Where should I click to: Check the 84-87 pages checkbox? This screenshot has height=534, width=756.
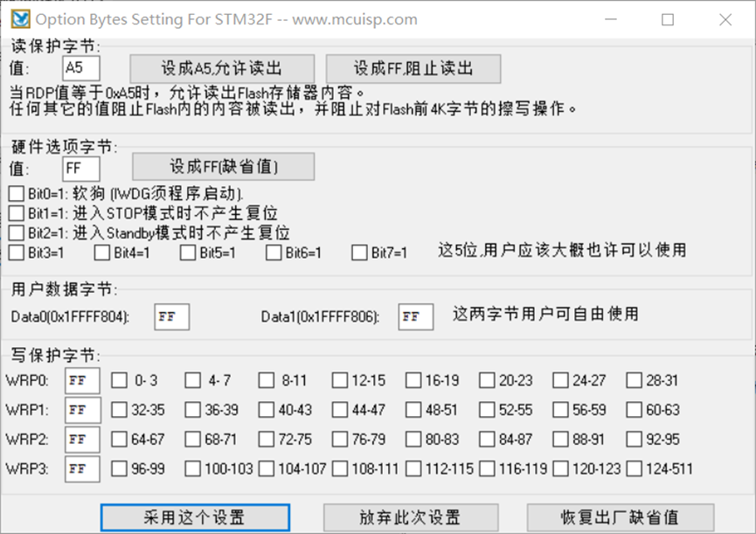pyautogui.click(x=487, y=439)
